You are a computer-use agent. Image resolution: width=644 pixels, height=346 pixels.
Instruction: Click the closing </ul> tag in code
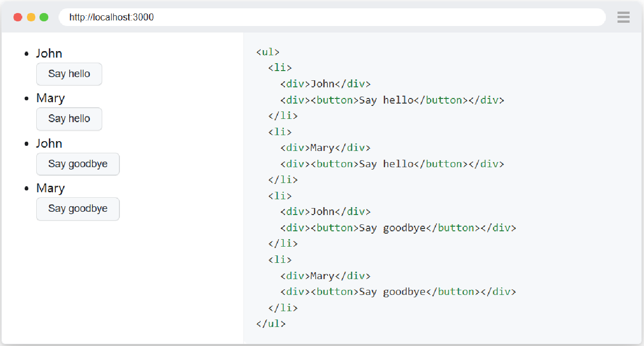pyautogui.click(x=271, y=323)
